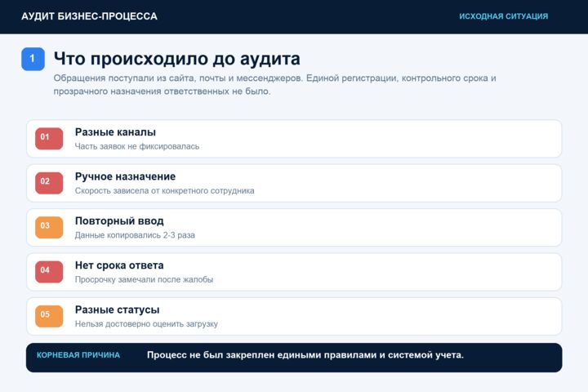This screenshot has width=588, height=392.
Task: Click the title "Разные статусы"
Action: (x=117, y=310)
